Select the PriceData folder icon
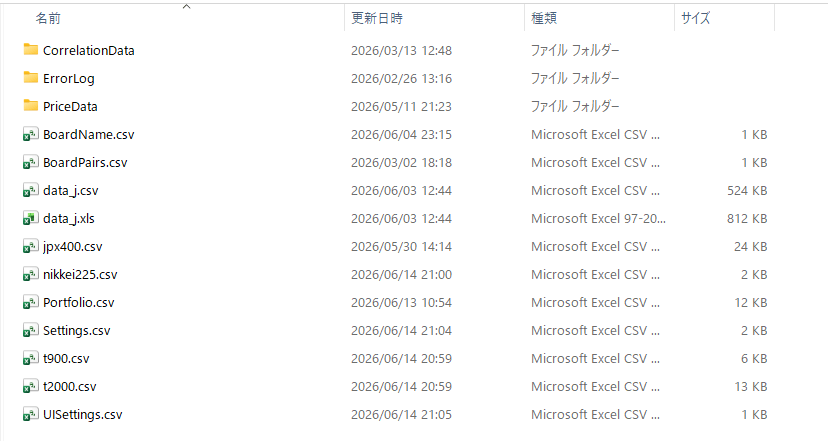 (x=31, y=106)
